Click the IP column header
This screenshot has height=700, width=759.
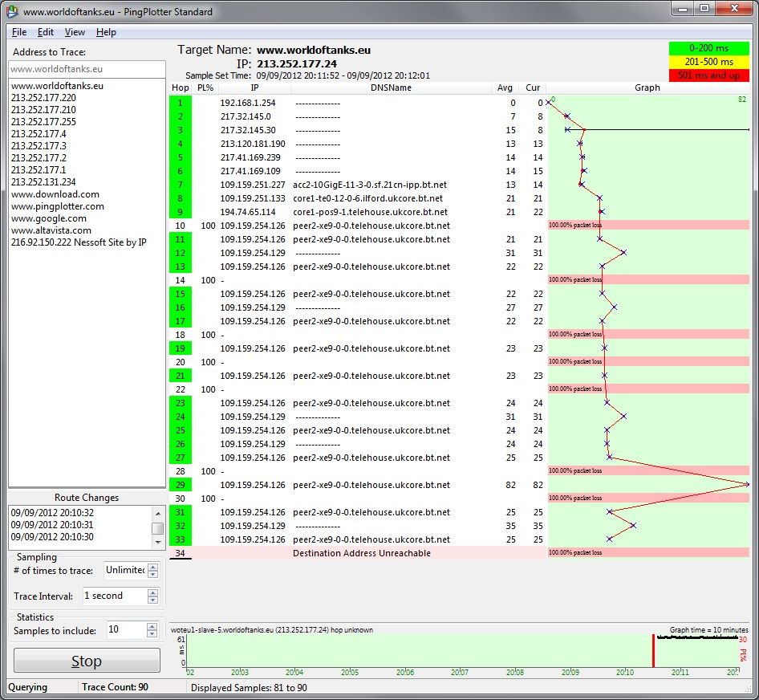254,87
